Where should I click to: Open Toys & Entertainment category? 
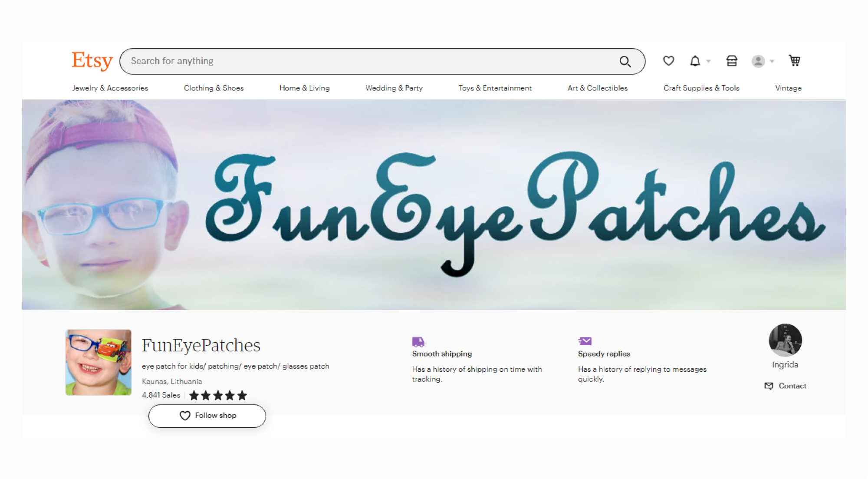click(495, 88)
